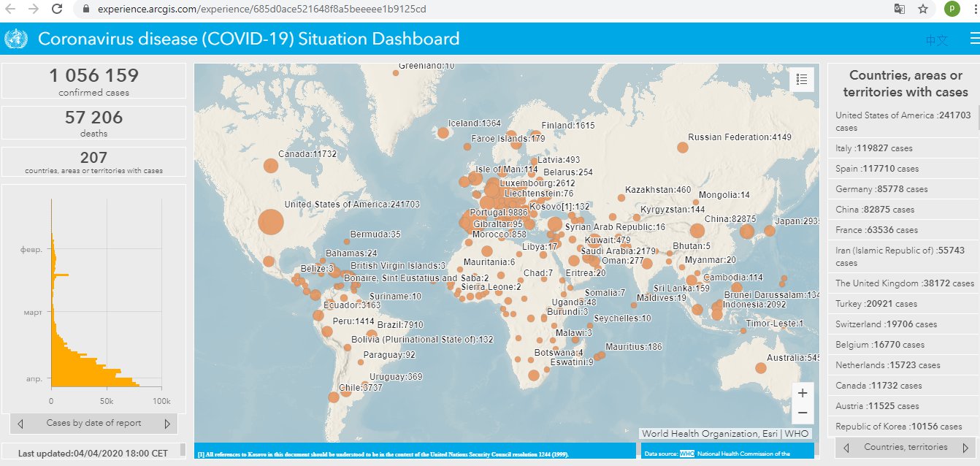Viewport: 980px width, 466px height.
Task: Open the browser three-dot menu
Action: (975, 9)
